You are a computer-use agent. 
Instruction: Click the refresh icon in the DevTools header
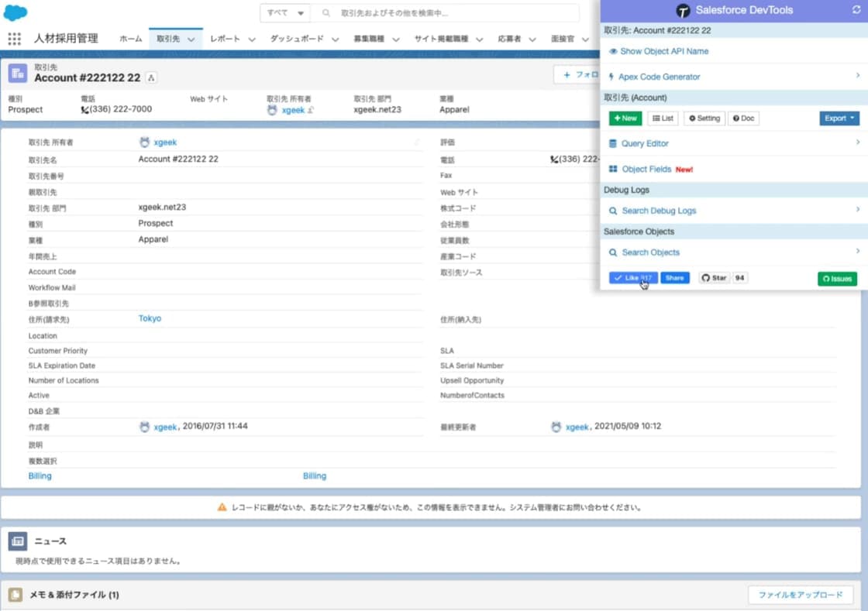(x=856, y=10)
